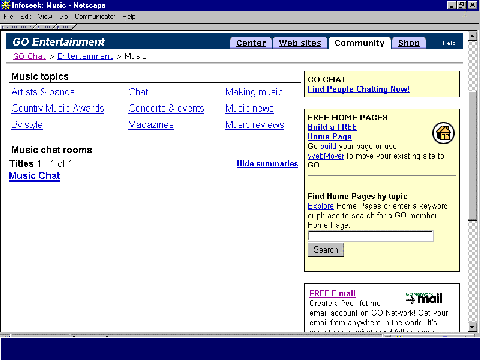Select the Community tab
480x360 pixels.
coord(359,43)
